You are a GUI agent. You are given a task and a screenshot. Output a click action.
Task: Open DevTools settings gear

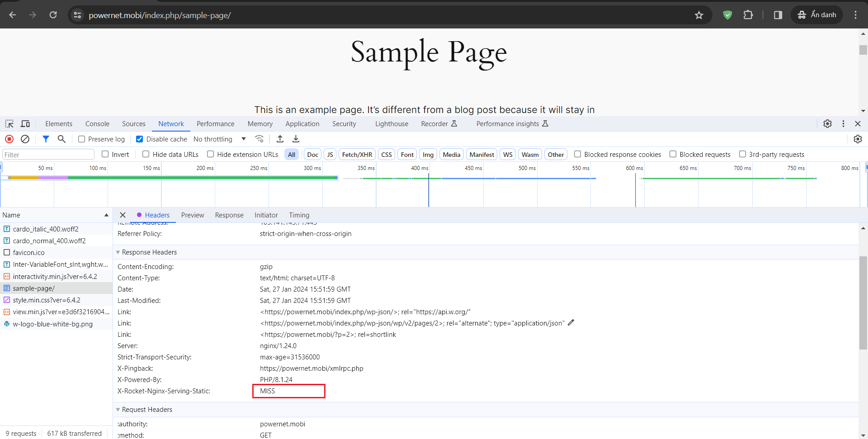tap(827, 124)
